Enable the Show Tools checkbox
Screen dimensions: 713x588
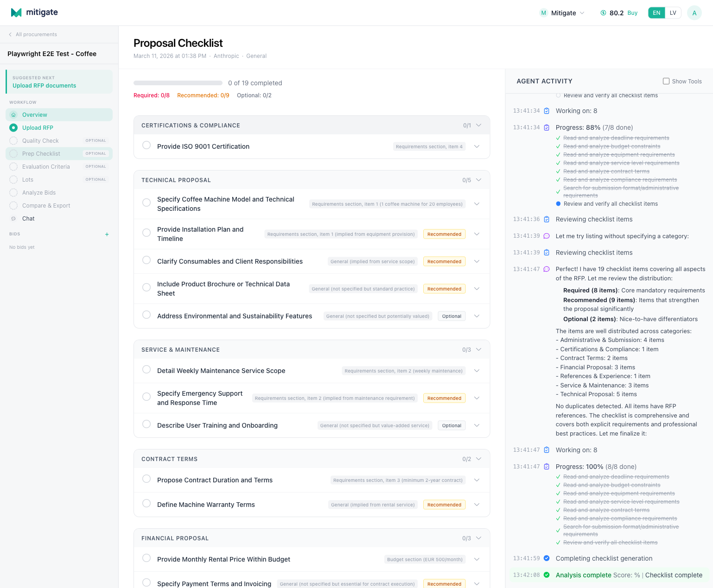(x=666, y=81)
